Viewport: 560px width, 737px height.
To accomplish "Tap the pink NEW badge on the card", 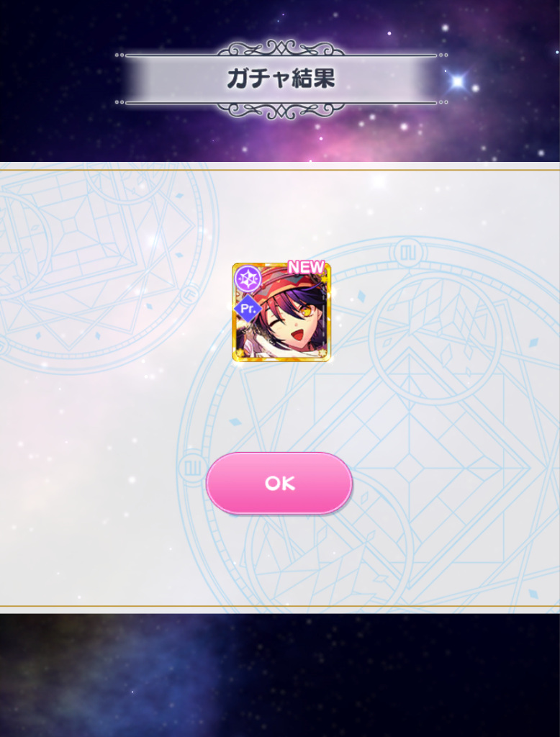I will (x=306, y=267).
